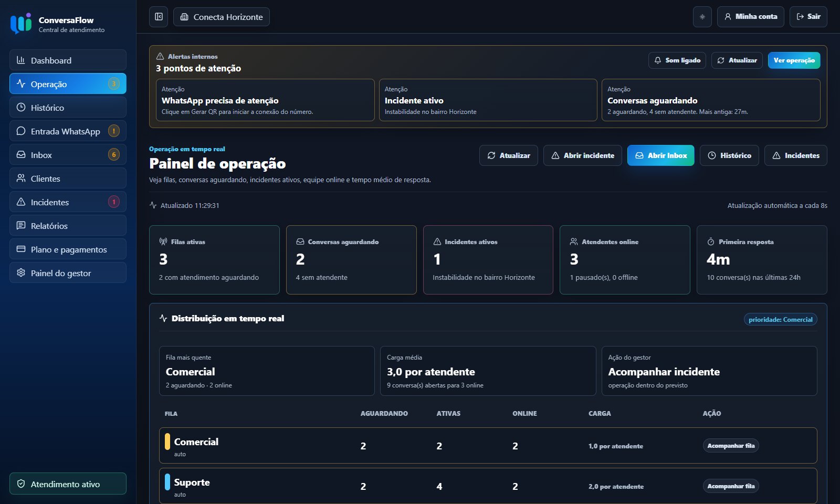
Task: Click the '3,0 por atendente' carga média card
Action: [488, 371]
